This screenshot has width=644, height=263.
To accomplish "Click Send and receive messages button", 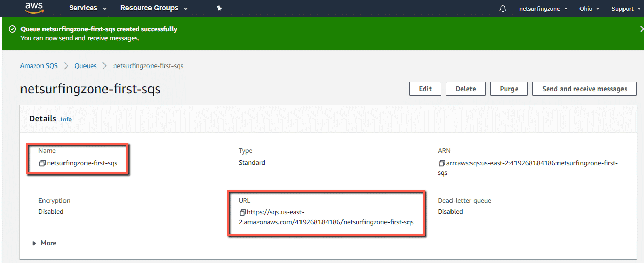I will [585, 89].
